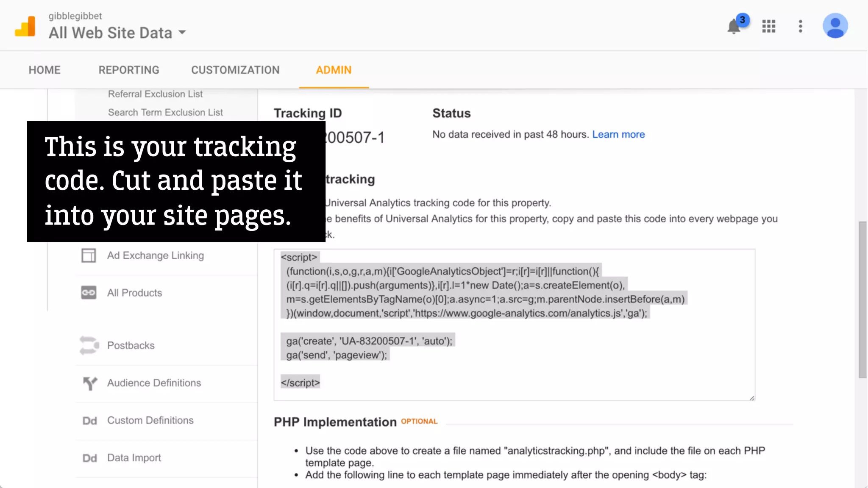The height and width of the screenshot is (488, 868).
Task: Click 'No data received in past 48 hours' text
Action: (511, 134)
